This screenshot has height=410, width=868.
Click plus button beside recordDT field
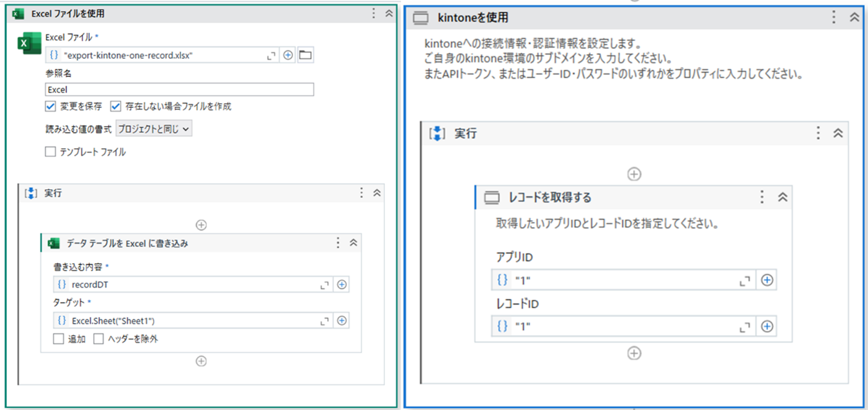pyautogui.click(x=341, y=285)
